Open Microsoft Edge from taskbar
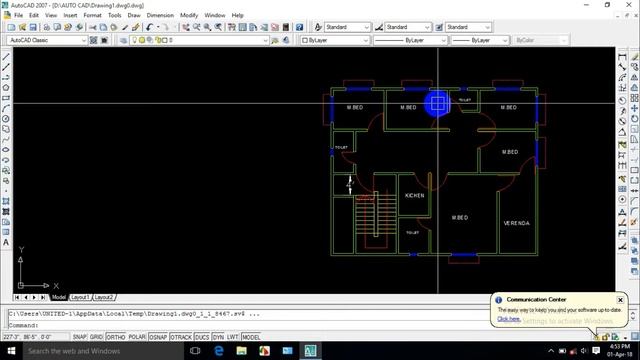The image size is (640, 360). [219, 351]
